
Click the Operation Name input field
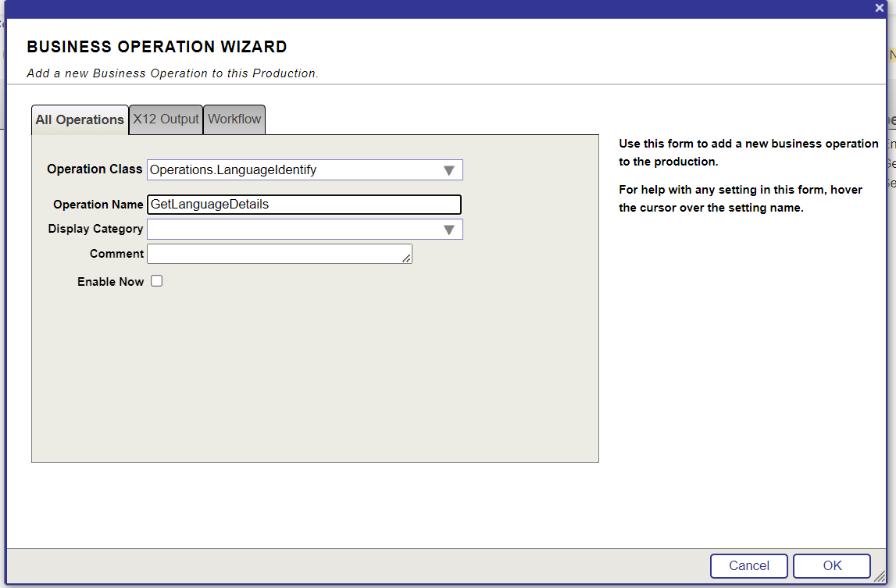click(304, 205)
